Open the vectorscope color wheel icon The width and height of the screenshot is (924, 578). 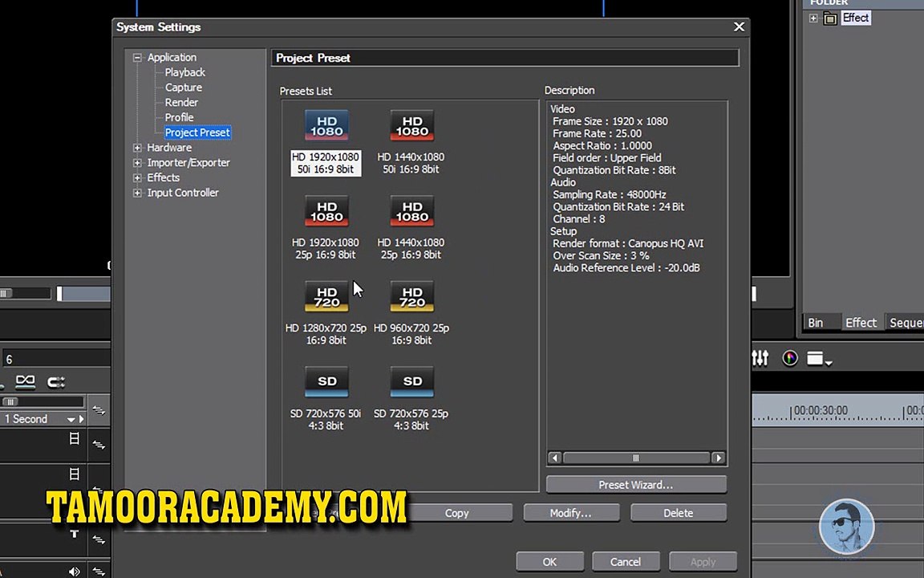coord(790,358)
